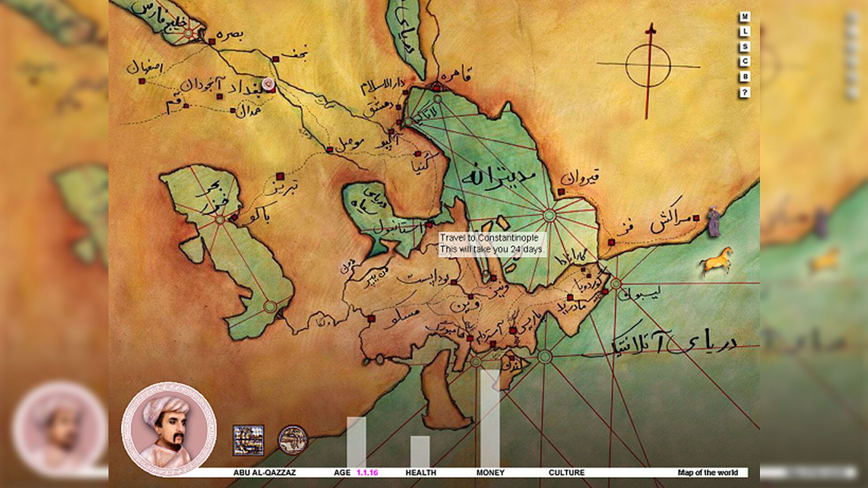868x488 pixels.
Task: Select the player marker at Baghdad
Action: click(269, 83)
